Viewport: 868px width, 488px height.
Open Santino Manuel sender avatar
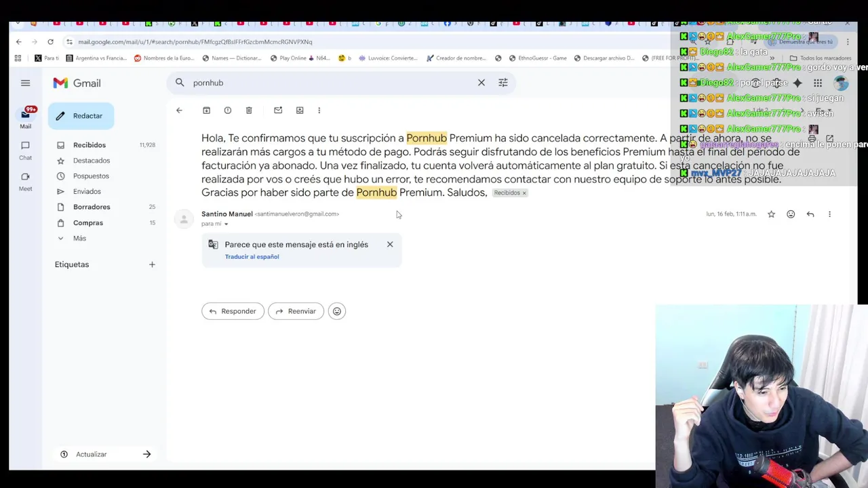pyautogui.click(x=184, y=219)
